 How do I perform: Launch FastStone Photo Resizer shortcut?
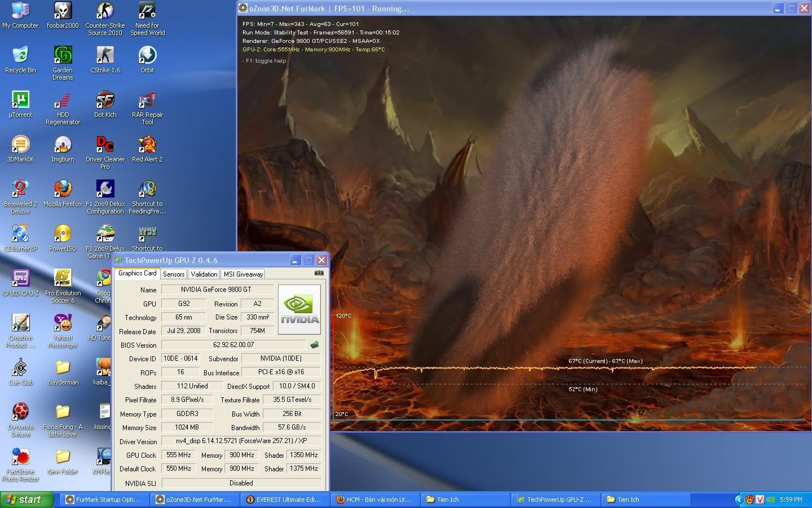pos(20,465)
